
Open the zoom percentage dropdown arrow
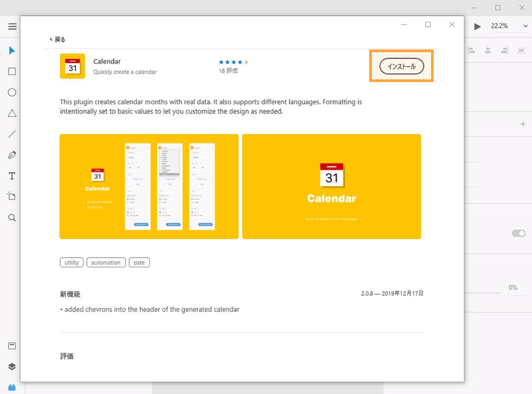click(525, 26)
